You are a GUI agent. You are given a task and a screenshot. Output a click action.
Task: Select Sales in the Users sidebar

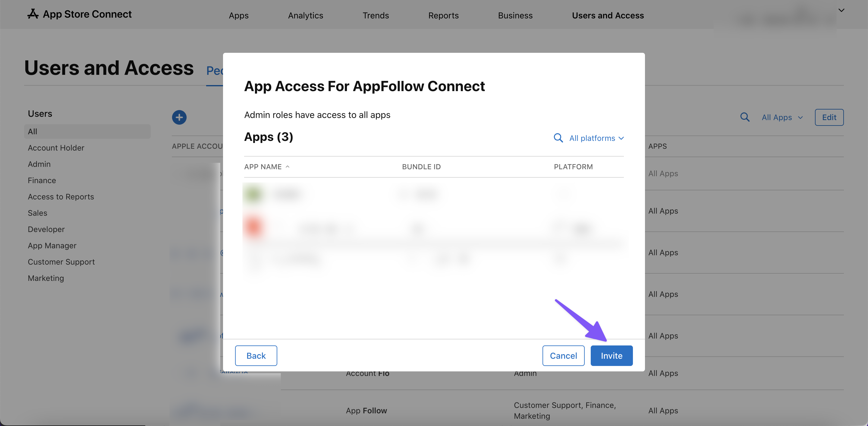37,213
